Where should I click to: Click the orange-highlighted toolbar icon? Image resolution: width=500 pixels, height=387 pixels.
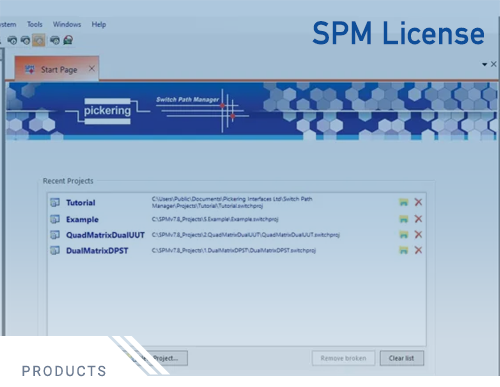coord(39,40)
